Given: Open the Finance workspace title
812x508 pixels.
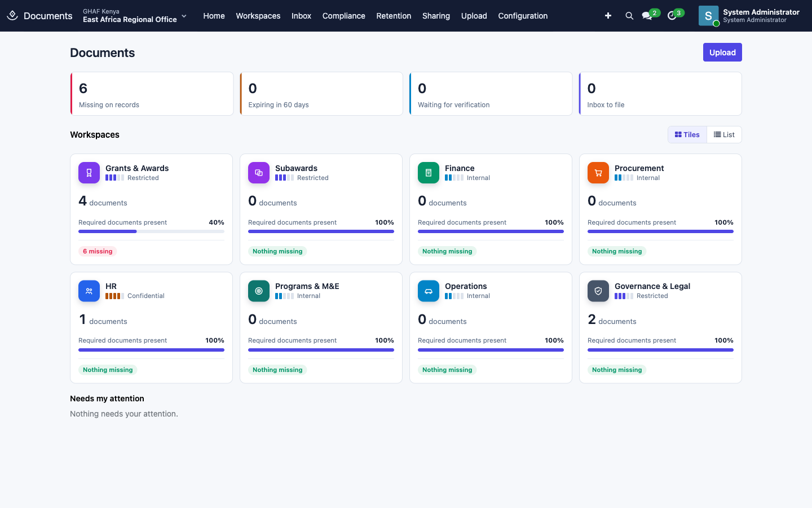Looking at the screenshot, I should [460, 168].
